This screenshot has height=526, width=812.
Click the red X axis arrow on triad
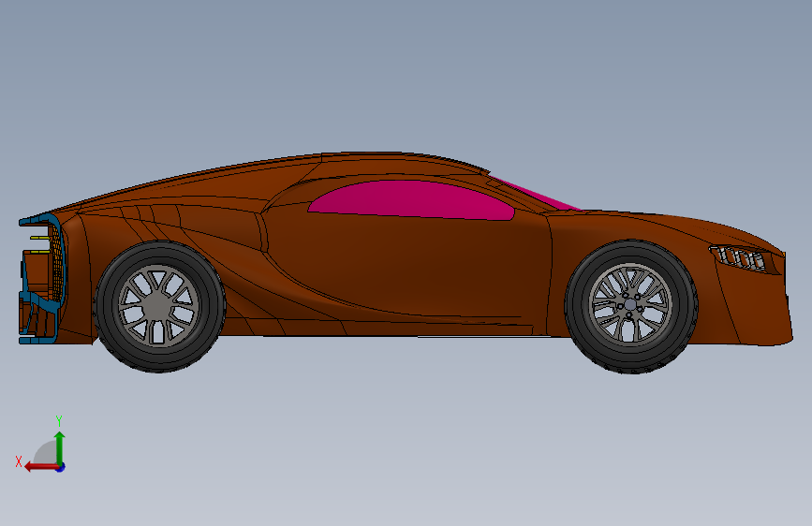tap(40, 467)
